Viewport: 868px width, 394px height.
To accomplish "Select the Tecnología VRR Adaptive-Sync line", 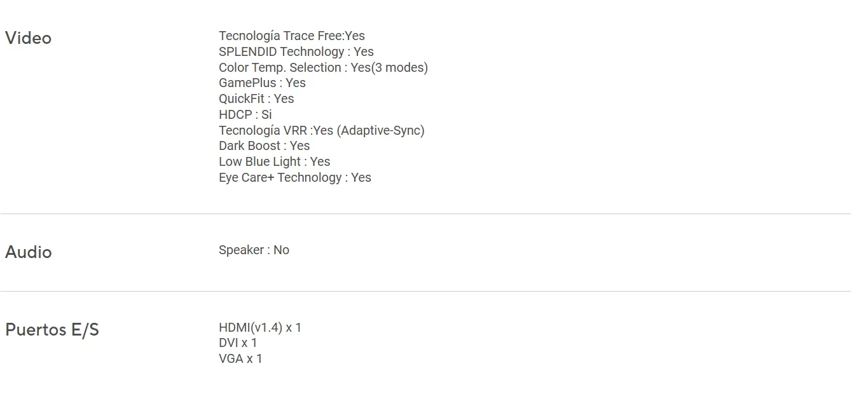I will (x=322, y=130).
